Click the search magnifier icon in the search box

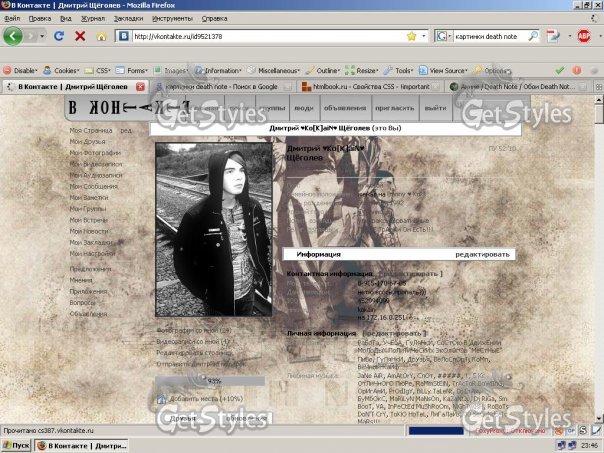[533, 36]
